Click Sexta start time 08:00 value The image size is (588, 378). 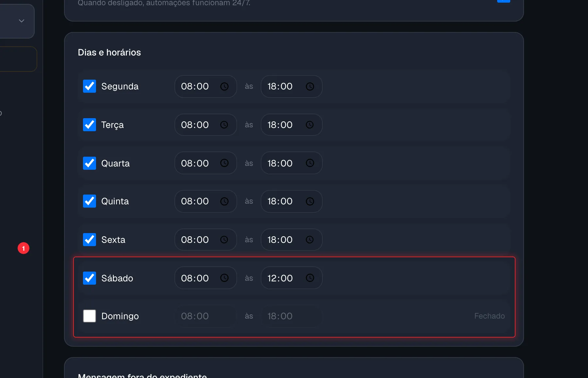click(x=195, y=240)
